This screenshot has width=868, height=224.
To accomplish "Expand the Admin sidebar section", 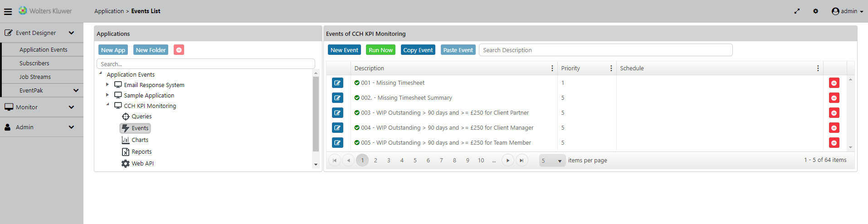I will (x=71, y=127).
